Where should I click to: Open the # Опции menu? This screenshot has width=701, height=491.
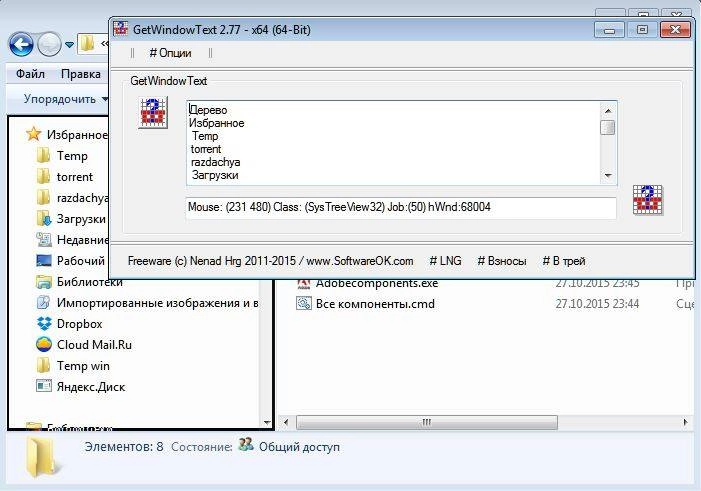[x=170, y=53]
